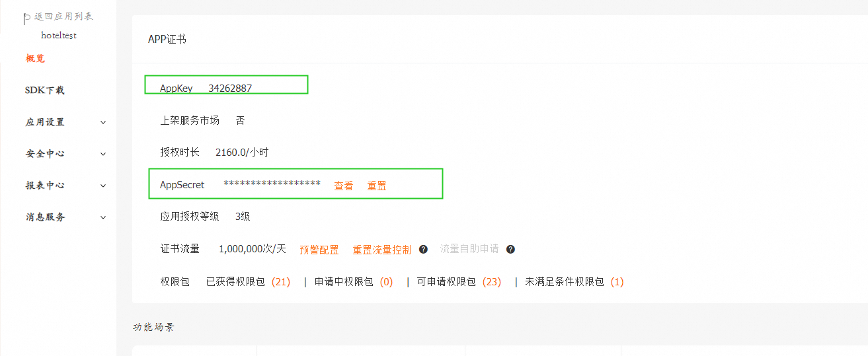The image size is (868, 356).
Task: Open 未满足条件权限包 (1) list
Action: 574,282
